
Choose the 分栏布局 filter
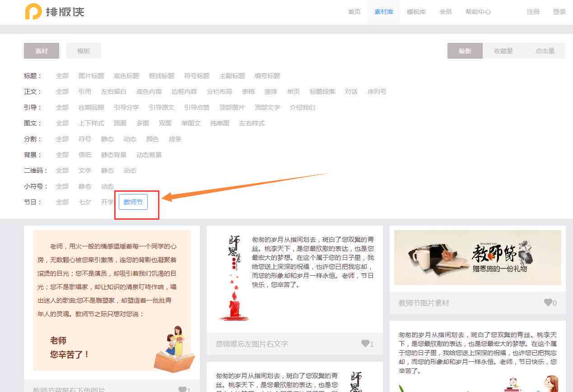(219, 92)
